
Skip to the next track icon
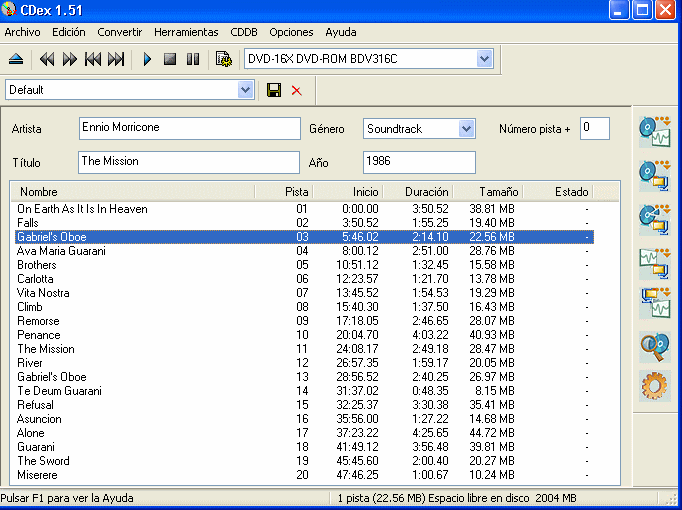point(116,60)
